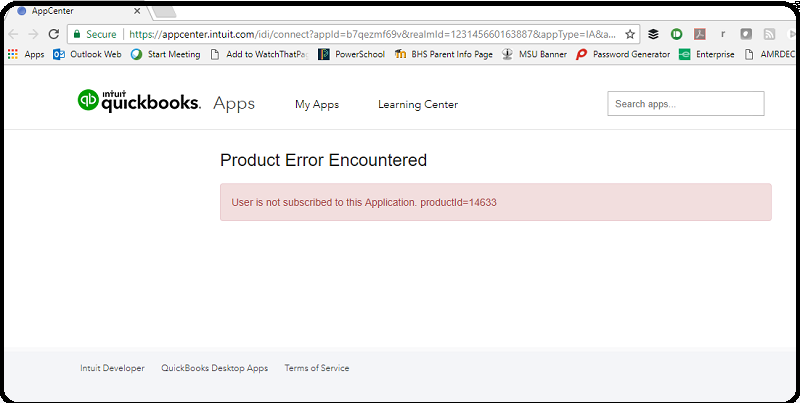800x403 pixels.
Task: Open the Password Generator bookmark
Action: [623, 54]
